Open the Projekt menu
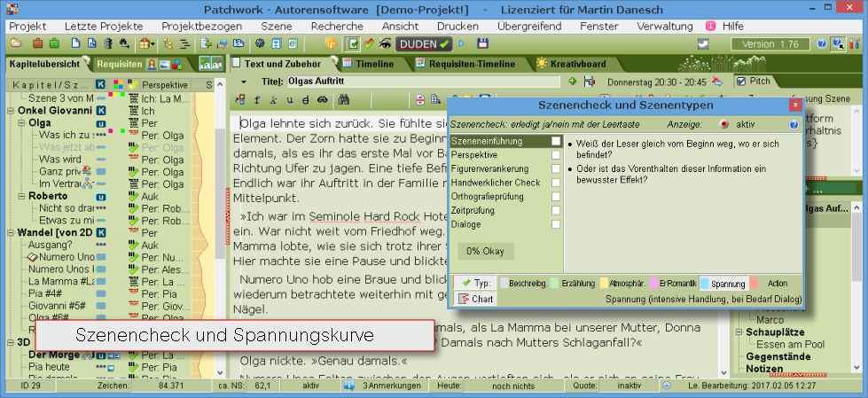This screenshot has height=398, width=868. [x=27, y=26]
